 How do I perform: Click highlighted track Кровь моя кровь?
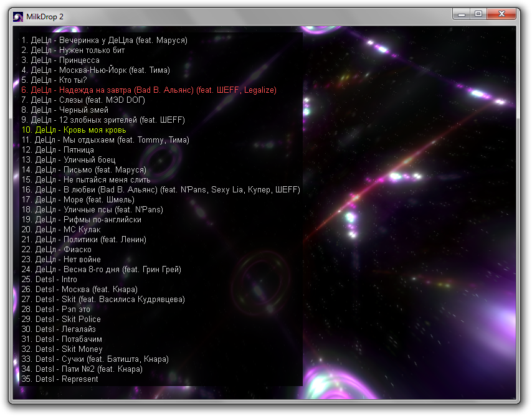(74, 130)
